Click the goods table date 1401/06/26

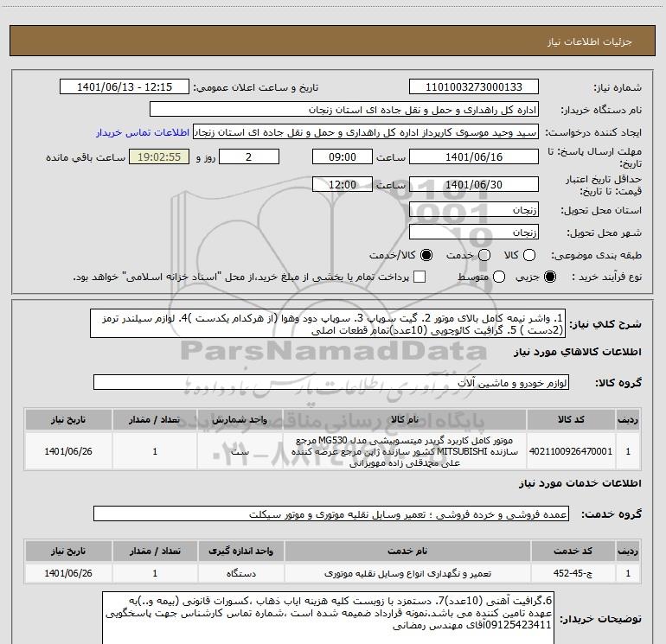[x=68, y=451]
